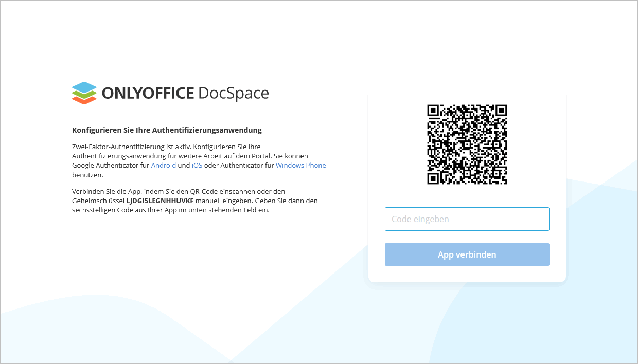Screen dimensions: 638x364
Task: Select the secret key LJDGI5LEGNHHUVKF text
Action: (x=160, y=201)
